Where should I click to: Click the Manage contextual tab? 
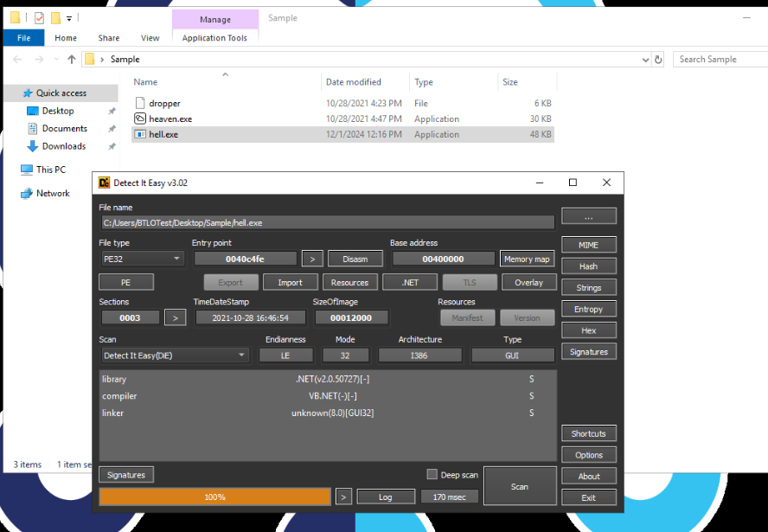pyautogui.click(x=215, y=20)
